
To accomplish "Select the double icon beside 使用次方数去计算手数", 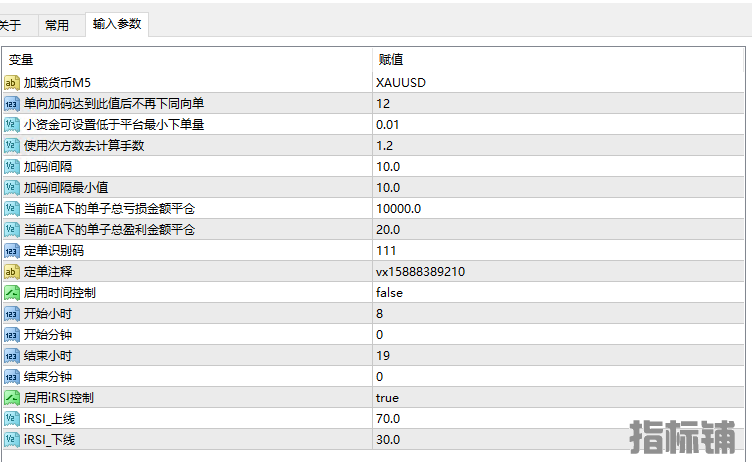I will (12, 146).
